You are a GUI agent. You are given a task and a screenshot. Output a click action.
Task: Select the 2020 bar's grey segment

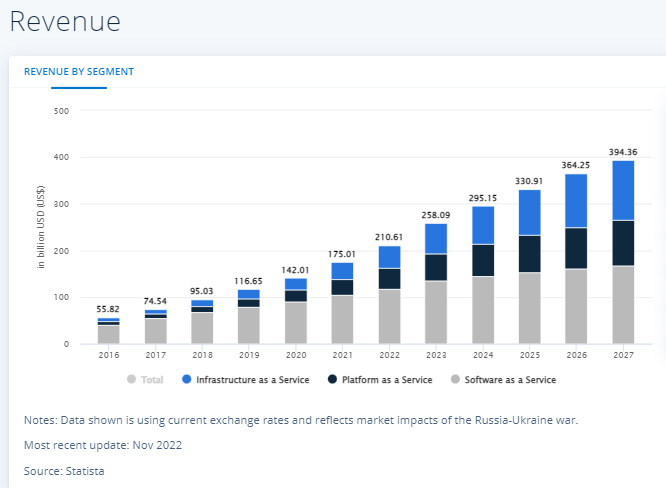[296, 323]
